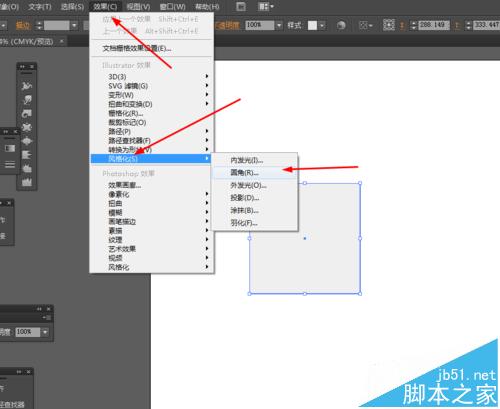Open the 窗口(W) menu
The image size is (500, 409).
tap(172, 7)
